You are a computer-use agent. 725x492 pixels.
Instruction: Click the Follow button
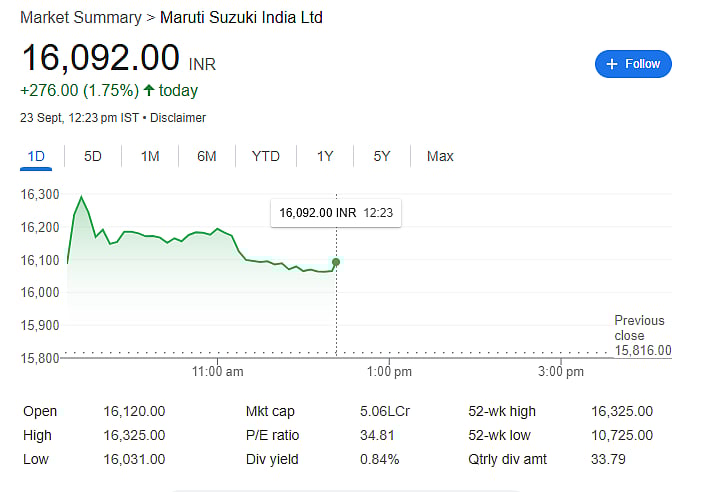[633, 64]
